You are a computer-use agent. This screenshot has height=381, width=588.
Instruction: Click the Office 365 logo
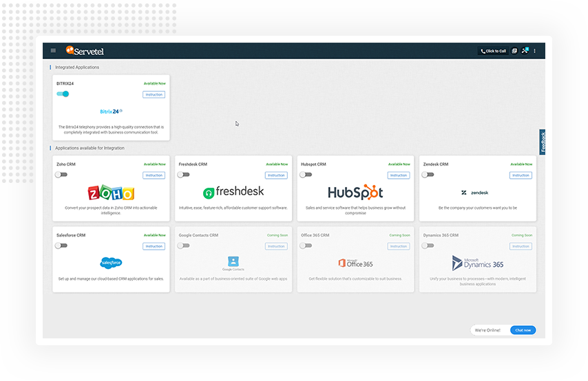[x=355, y=263]
